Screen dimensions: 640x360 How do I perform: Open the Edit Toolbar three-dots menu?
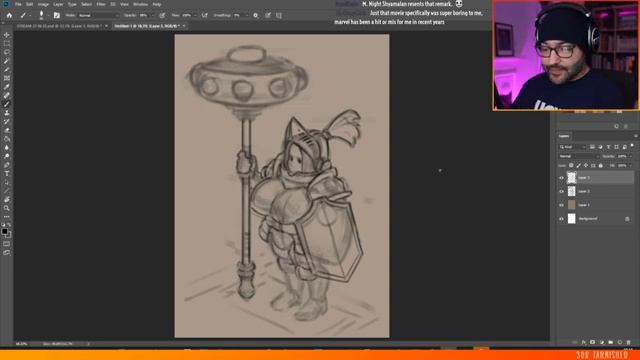(7, 217)
